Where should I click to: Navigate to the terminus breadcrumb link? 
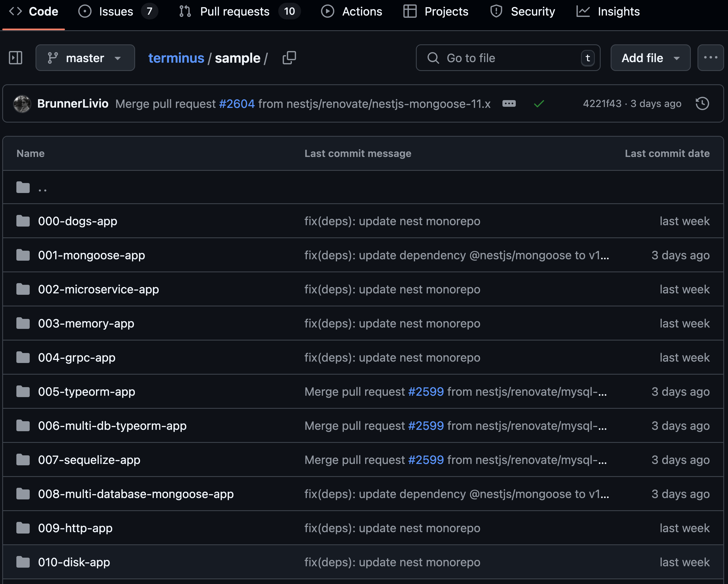click(x=176, y=58)
